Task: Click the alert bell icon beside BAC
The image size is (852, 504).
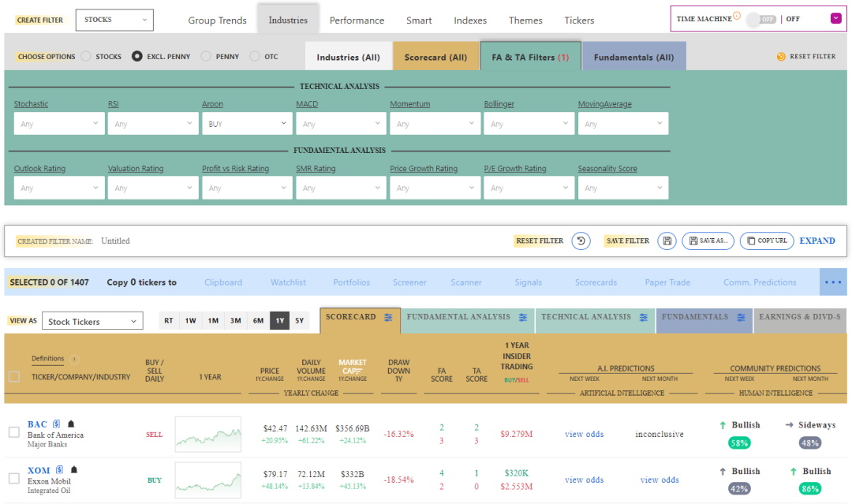Action: point(71,424)
